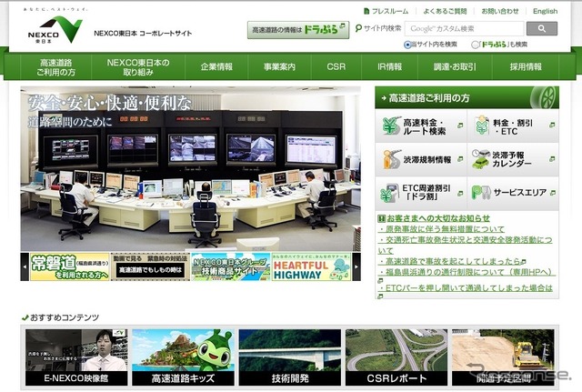Viewport: 582px width, 392px height.
Task: Open the 技術開発 thumbnail
Action: click(290, 357)
